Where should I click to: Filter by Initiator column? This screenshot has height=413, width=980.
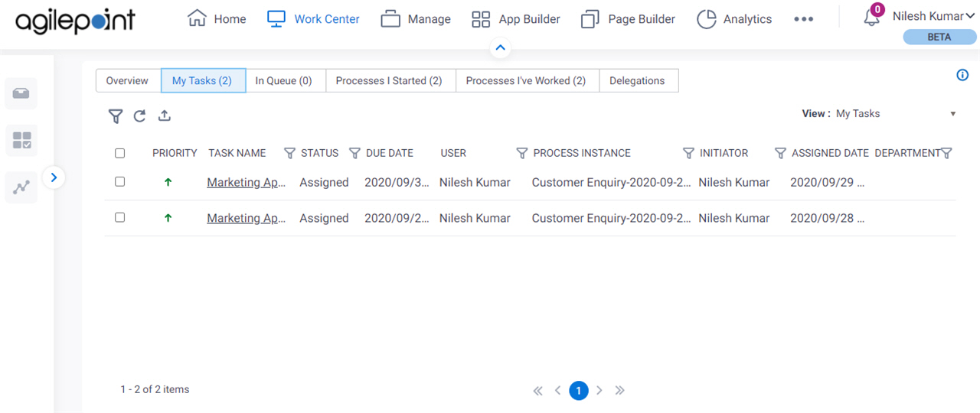(x=780, y=153)
